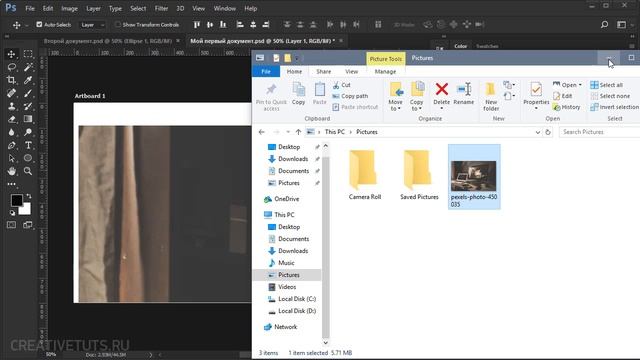This screenshot has height=360, width=640.
Task: Click History in the Open group
Action: tap(567, 107)
